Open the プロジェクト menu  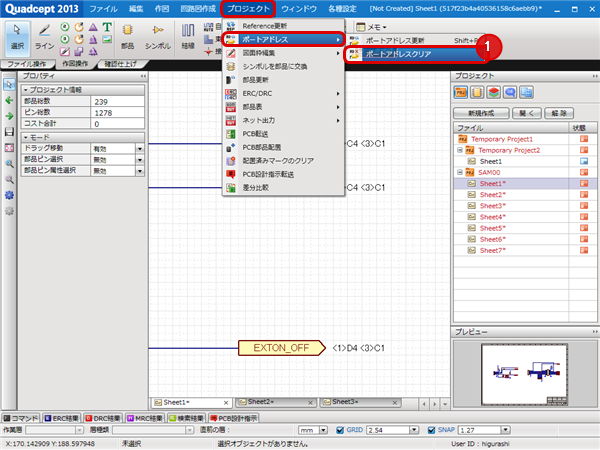248,8
